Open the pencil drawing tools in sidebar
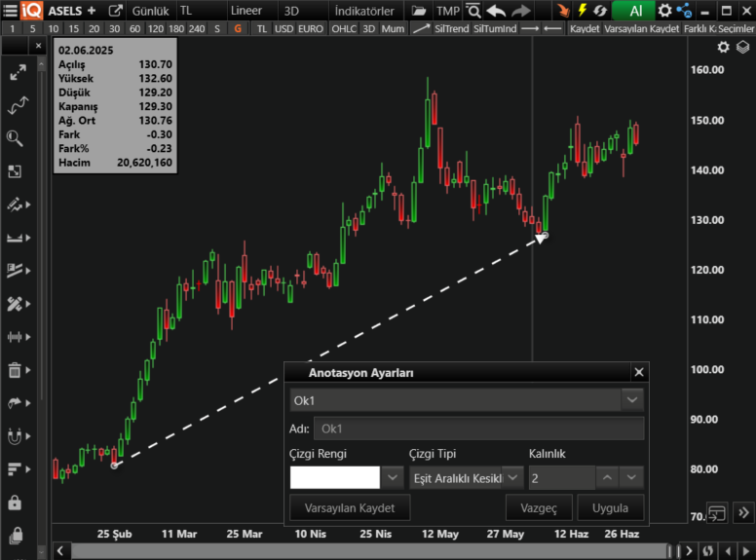Image resolution: width=756 pixels, height=560 pixels. 15,205
